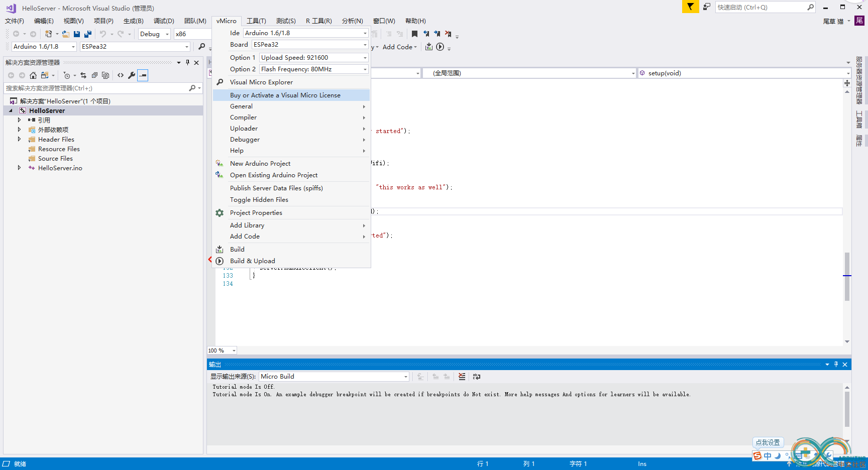The image size is (868, 470).
Task: Clear all bookmarks icon
Action: click(448, 34)
